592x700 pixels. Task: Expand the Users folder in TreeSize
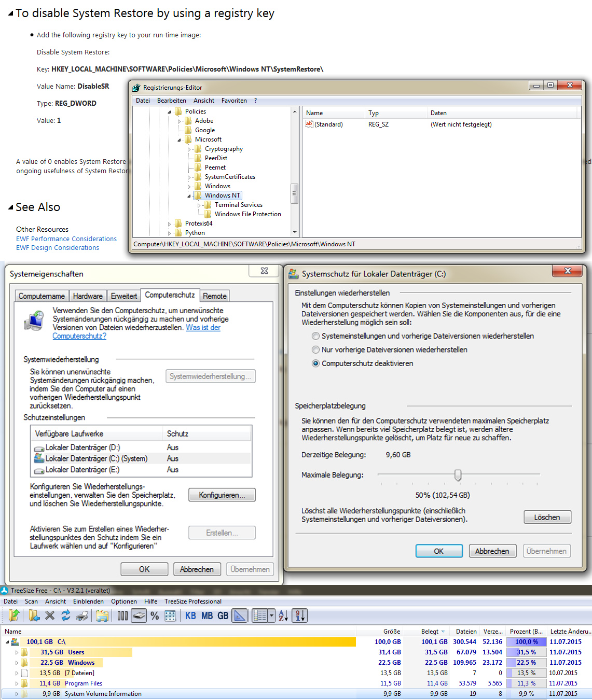(17, 652)
